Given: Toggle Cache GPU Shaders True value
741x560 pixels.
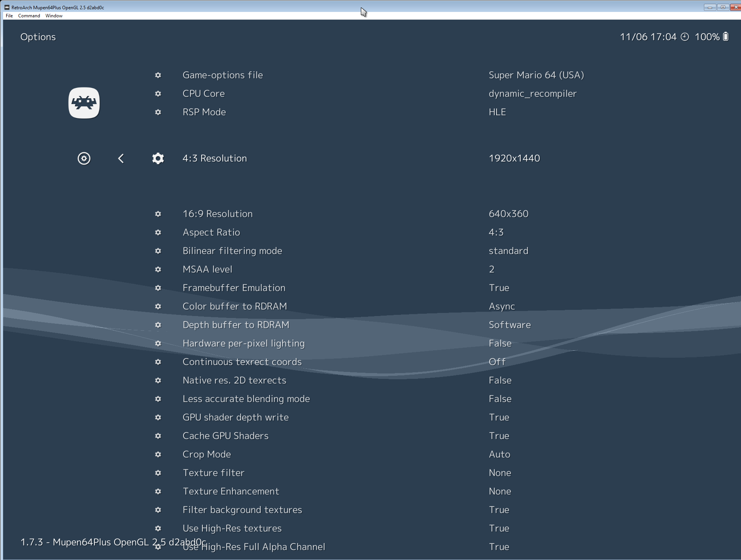Looking at the screenshot, I should point(499,436).
